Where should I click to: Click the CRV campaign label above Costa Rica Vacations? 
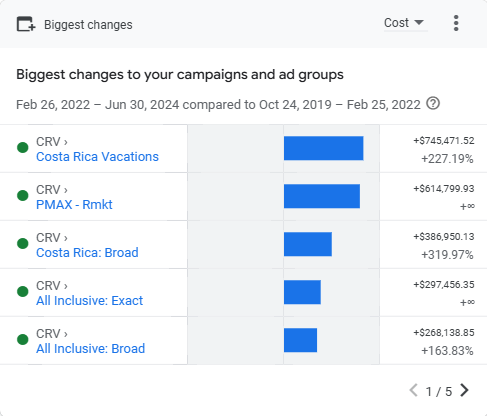pyautogui.click(x=48, y=142)
